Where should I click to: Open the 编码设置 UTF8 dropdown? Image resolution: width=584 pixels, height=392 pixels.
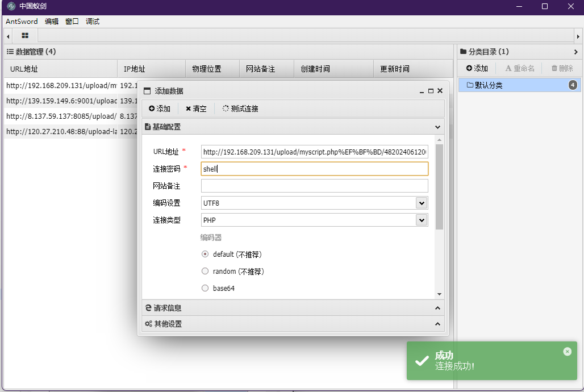click(422, 203)
